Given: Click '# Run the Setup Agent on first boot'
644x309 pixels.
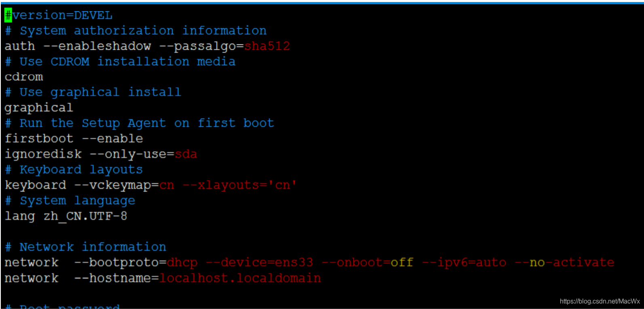Looking at the screenshot, I should click(139, 123).
